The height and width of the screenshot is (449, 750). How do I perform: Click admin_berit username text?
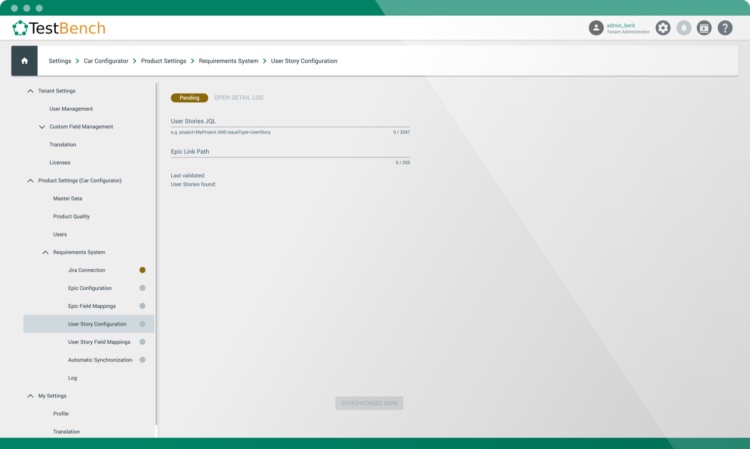coord(621,25)
